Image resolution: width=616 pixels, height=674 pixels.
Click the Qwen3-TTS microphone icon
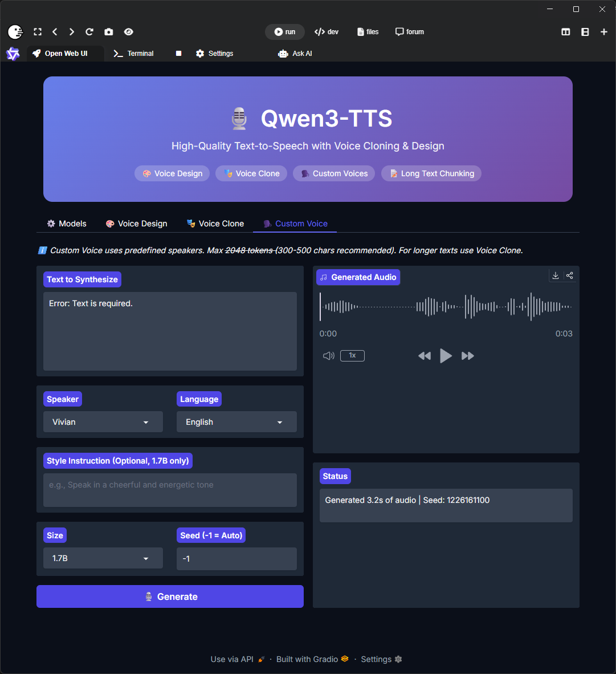tap(239, 118)
